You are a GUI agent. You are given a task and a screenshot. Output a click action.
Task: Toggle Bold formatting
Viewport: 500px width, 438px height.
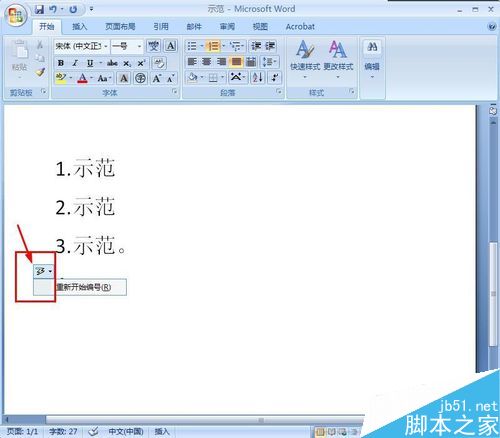click(61, 63)
